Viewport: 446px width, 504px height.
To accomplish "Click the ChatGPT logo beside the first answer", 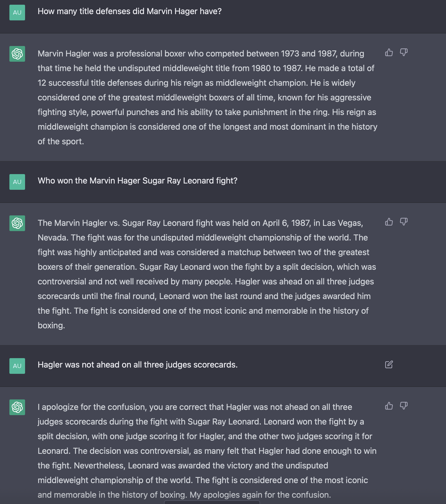I will (17, 54).
